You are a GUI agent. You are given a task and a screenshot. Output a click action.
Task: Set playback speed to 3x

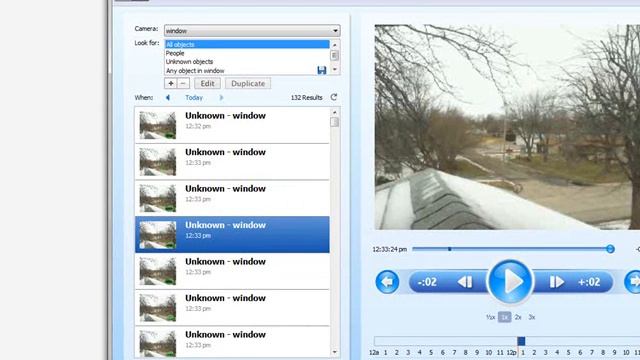[531, 317]
